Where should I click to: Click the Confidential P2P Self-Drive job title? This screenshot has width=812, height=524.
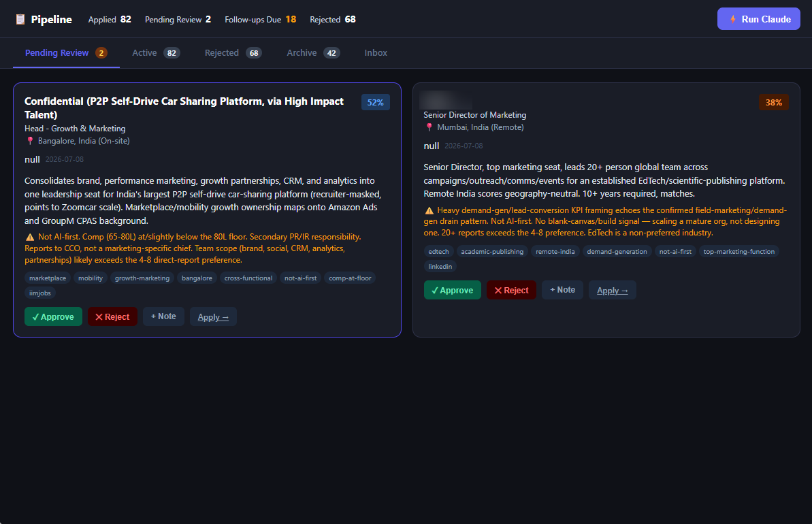click(x=184, y=108)
